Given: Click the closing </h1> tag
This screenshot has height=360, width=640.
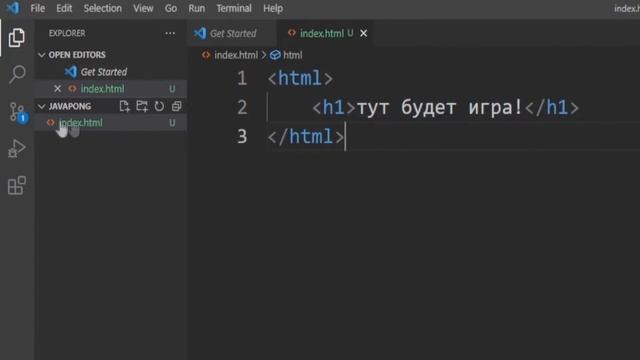Looking at the screenshot, I should click(x=552, y=108).
